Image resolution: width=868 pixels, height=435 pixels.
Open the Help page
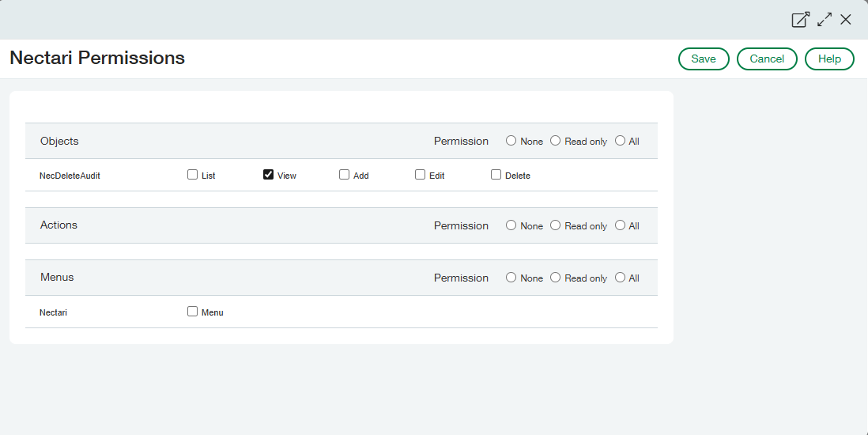click(829, 59)
